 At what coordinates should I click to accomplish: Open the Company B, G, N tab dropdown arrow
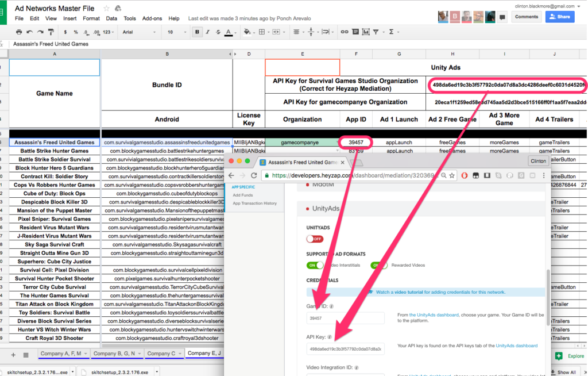click(139, 354)
